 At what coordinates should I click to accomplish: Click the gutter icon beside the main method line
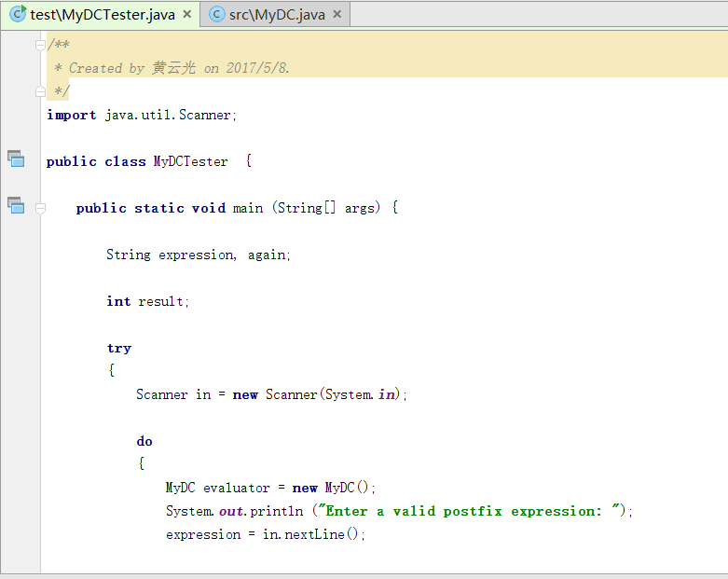pyautogui.click(x=16, y=205)
